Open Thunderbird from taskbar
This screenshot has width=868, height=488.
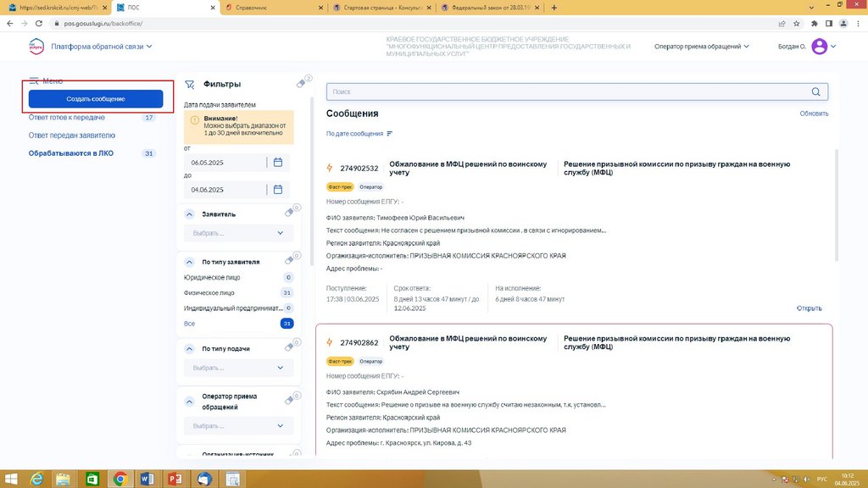[204, 479]
